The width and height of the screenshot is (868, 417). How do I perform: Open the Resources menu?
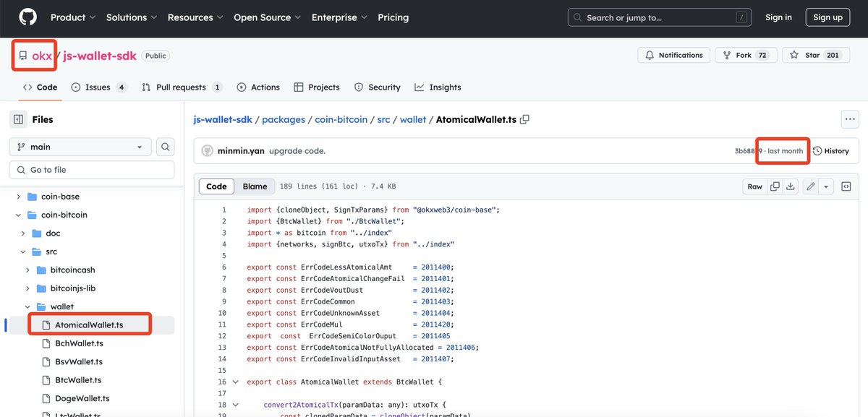195,17
